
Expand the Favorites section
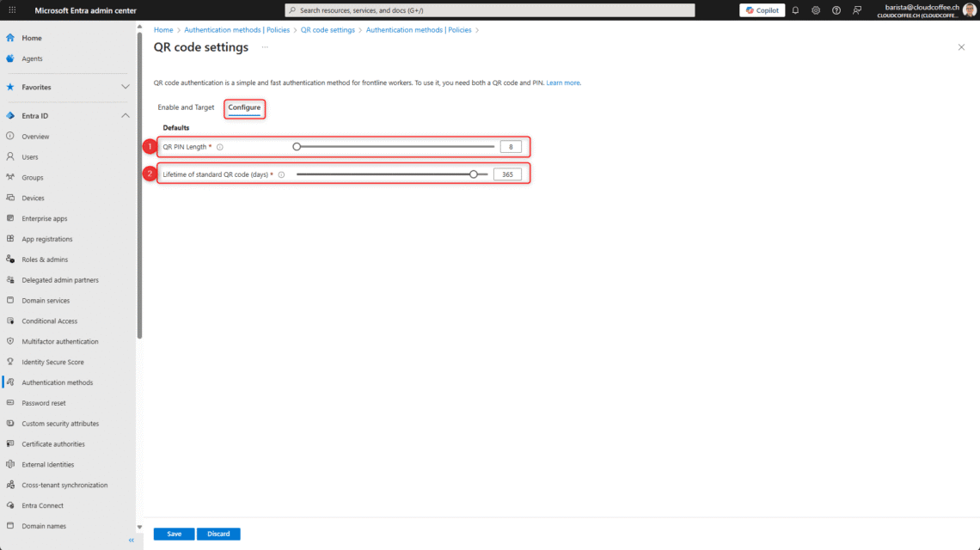click(x=125, y=87)
